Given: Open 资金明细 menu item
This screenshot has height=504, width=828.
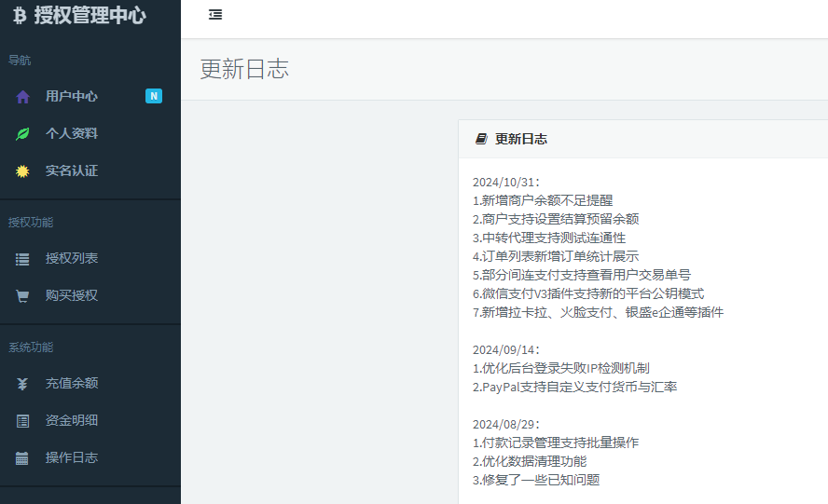Looking at the screenshot, I should [71, 420].
